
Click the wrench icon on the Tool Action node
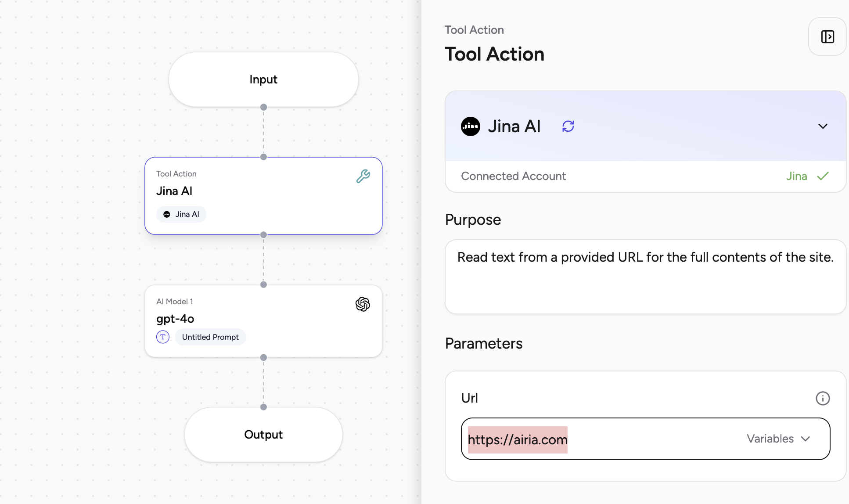coord(363,176)
